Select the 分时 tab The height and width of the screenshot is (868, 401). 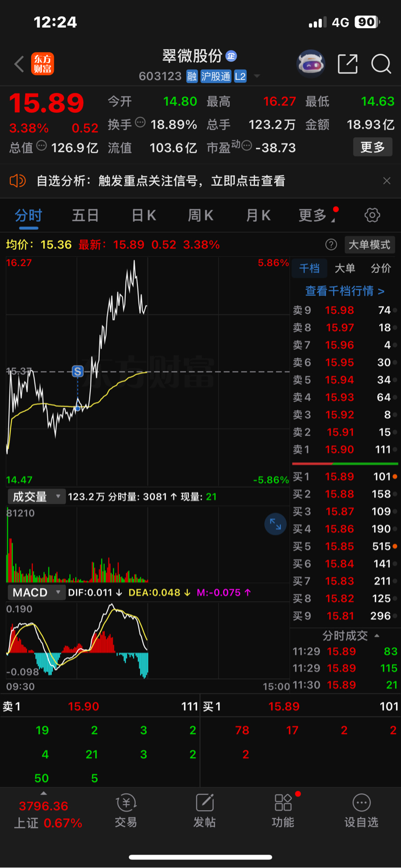click(28, 215)
